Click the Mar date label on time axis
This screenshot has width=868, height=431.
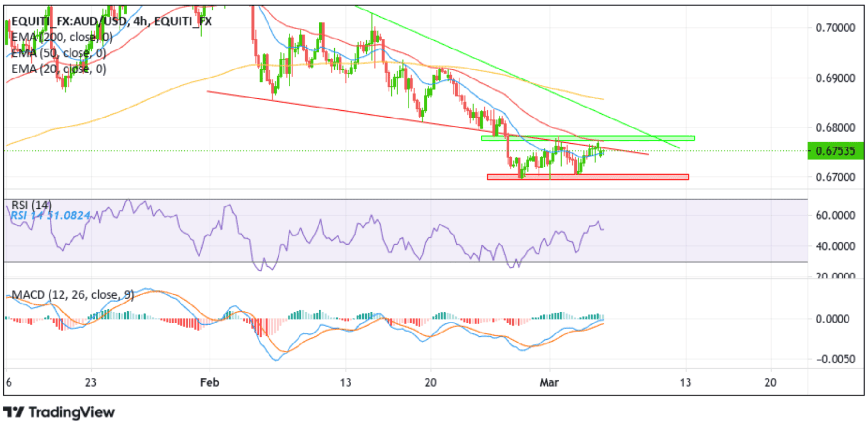(x=549, y=382)
